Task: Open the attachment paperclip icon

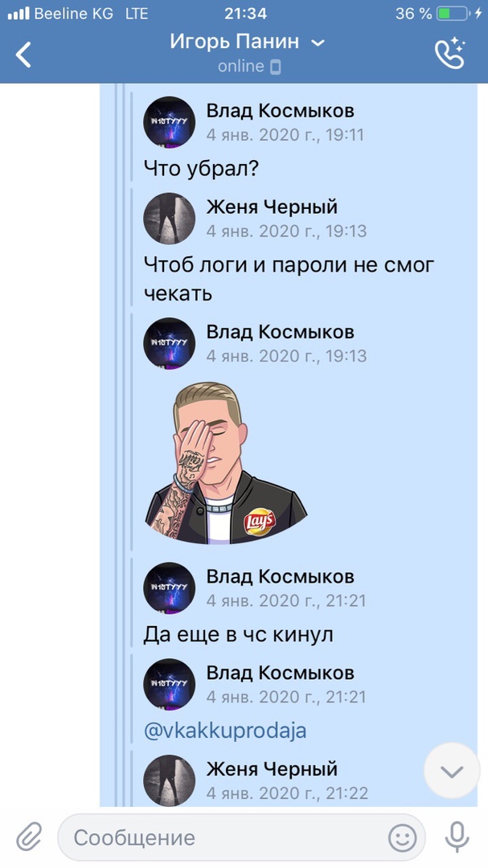Action: click(30, 837)
